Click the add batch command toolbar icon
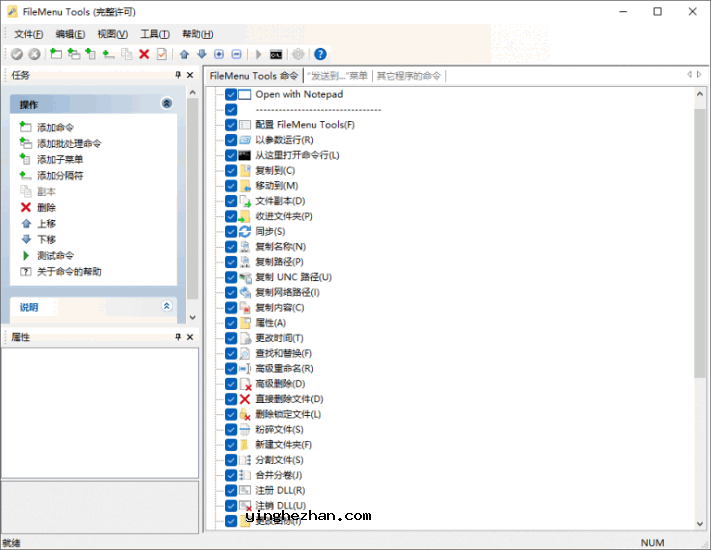The image size is (711, 550). (73, 54)
